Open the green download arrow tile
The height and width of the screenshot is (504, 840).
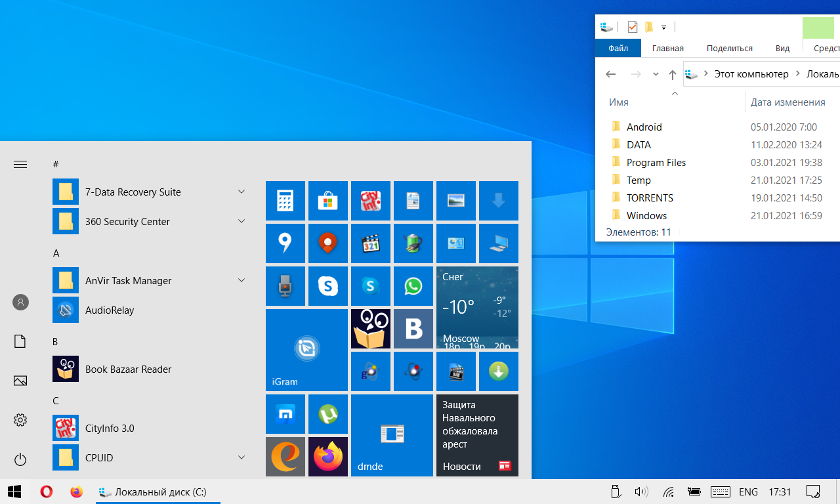coord(498,371)
